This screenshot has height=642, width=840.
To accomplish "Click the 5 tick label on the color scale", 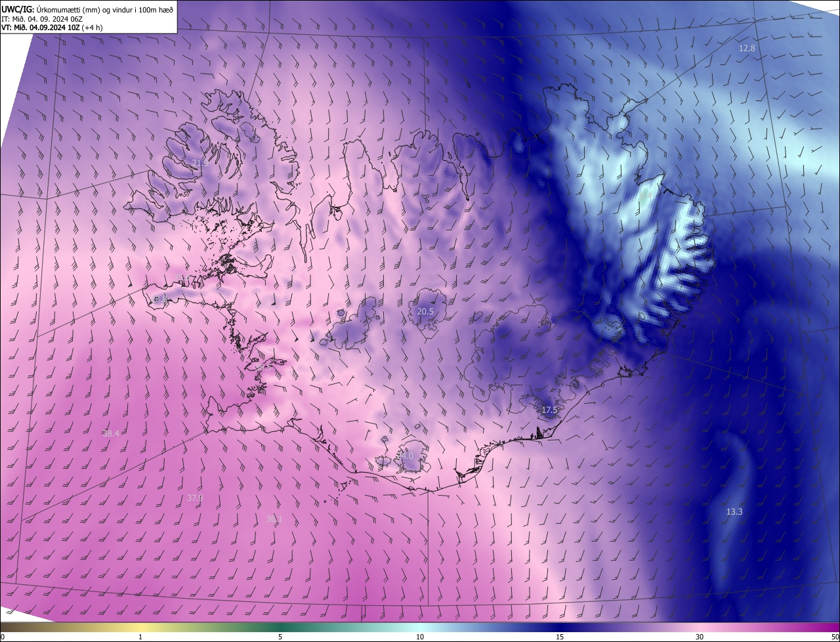I will tap(280, 637).
